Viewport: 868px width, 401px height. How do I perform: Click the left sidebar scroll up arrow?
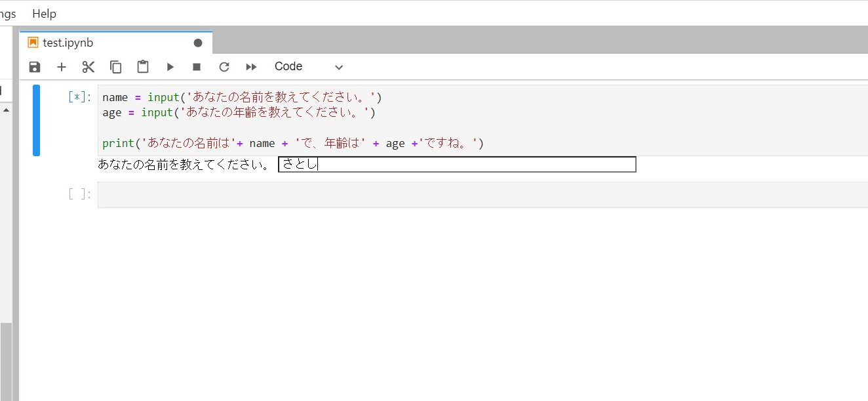point(5,110)
